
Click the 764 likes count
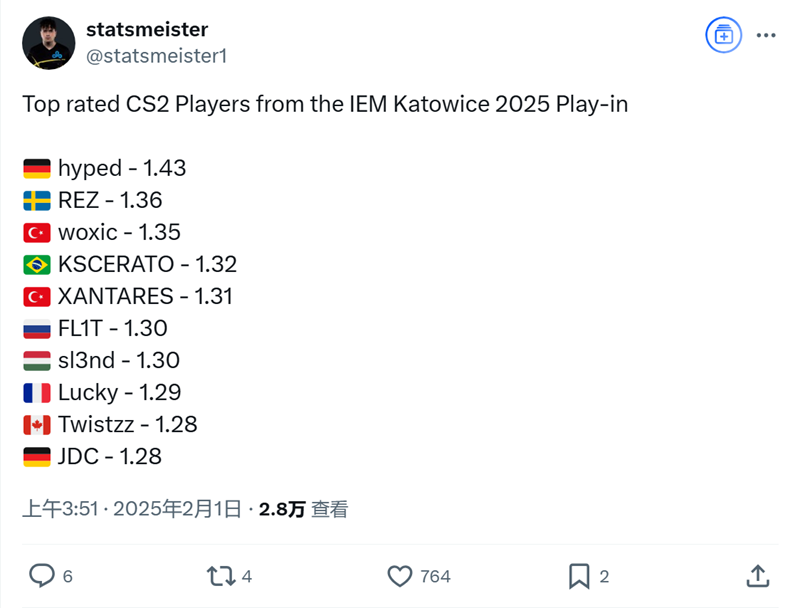[435, 576]
